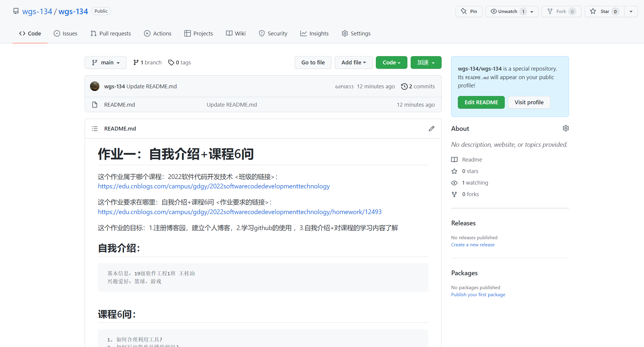The image size is (644, 347).
Task: Click the pencil icon to edit README
Action: pyautogui.click(x=431, y=128)
